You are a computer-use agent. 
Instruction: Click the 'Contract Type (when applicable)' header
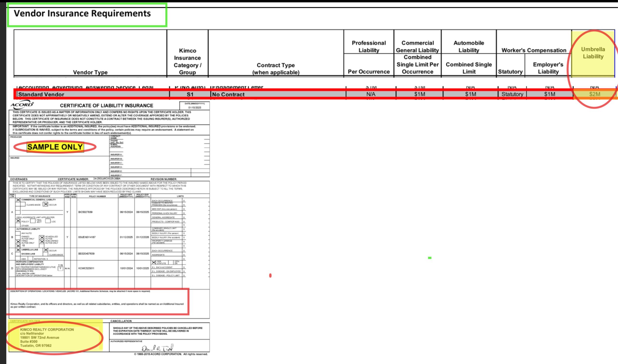[276, 69]
